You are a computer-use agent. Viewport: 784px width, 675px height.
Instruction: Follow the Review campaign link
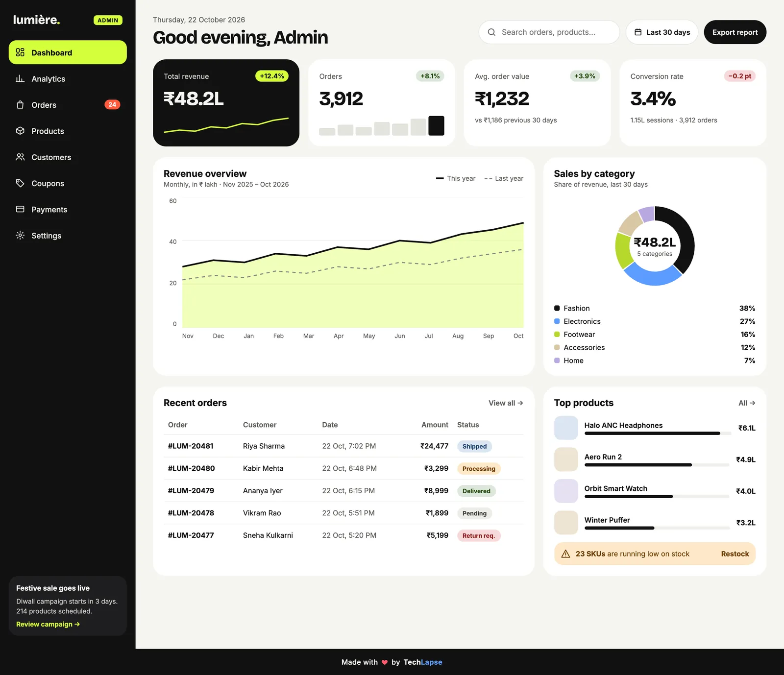[48, 624]
